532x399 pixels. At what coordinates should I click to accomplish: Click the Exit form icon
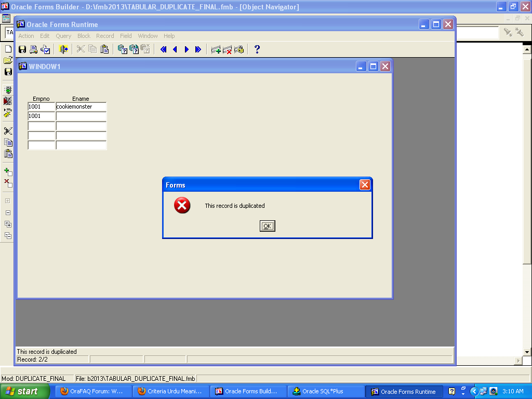pos(63,49)
